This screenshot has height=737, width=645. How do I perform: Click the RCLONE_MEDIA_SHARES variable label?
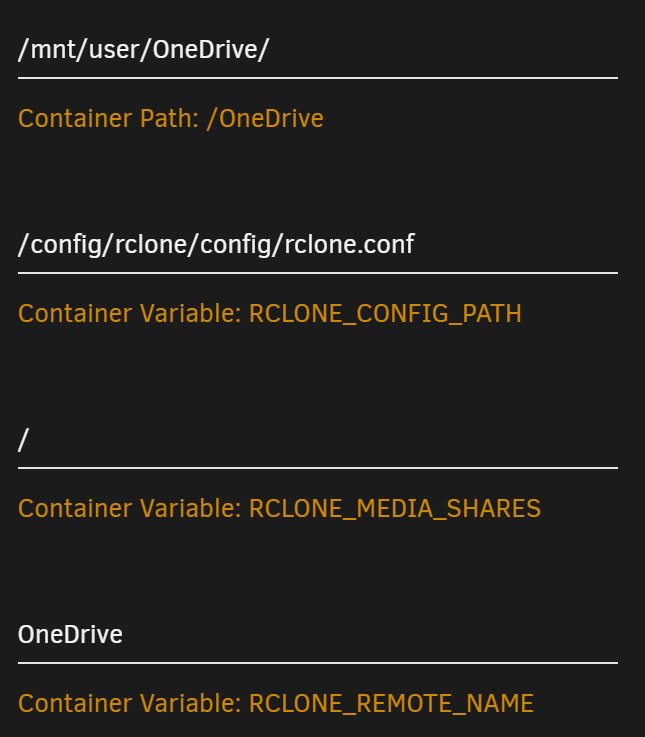(395, 509)
